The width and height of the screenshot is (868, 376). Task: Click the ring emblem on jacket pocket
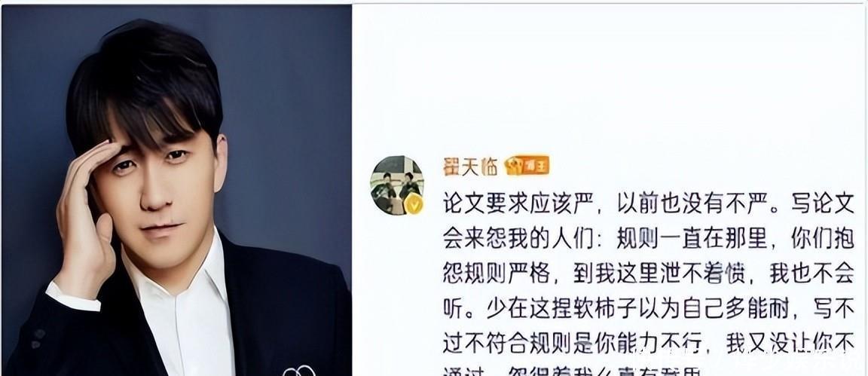click(x=299, y=371)
